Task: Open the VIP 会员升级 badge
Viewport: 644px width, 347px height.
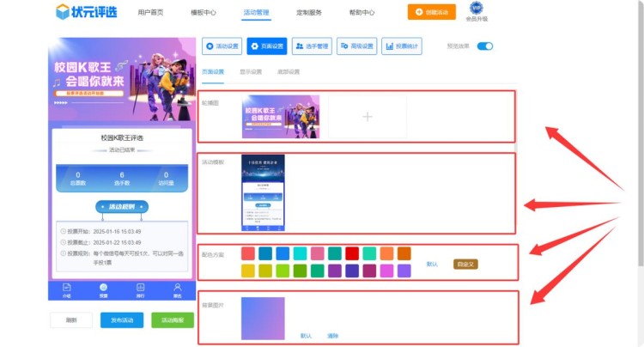Action: [x=477, y=12]
